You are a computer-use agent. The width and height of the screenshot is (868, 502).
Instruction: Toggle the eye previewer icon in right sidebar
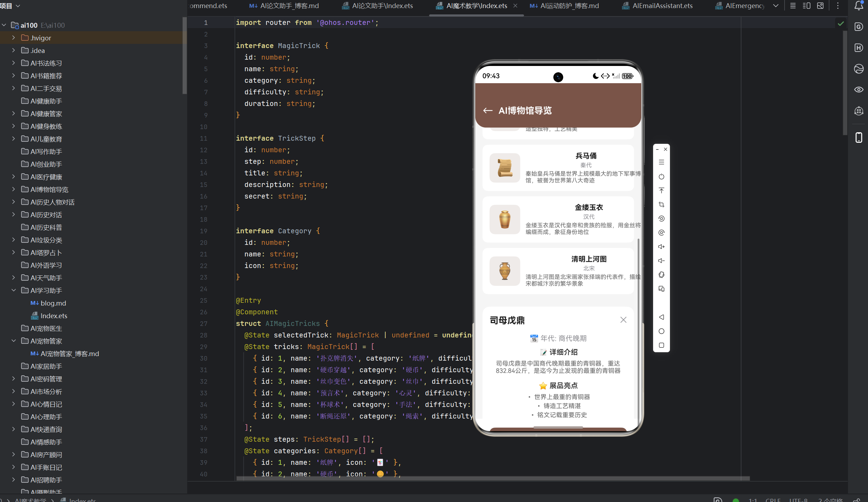point(859,90)
